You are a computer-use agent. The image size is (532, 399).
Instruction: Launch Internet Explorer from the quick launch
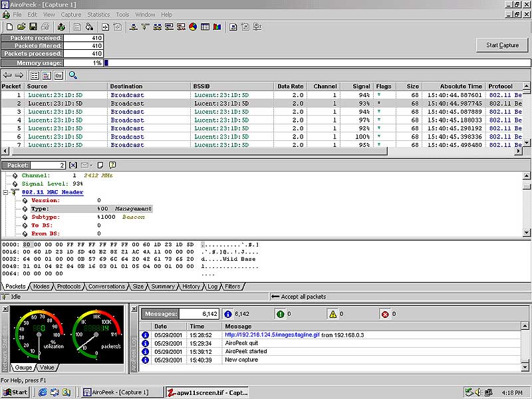click(43, 392)
